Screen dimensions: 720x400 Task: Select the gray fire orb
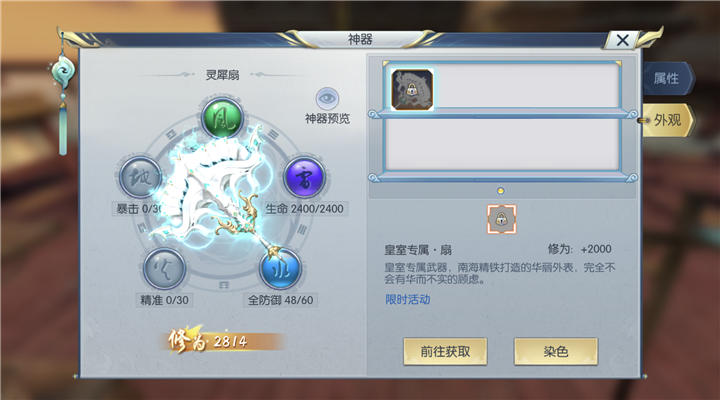(164, 269)
